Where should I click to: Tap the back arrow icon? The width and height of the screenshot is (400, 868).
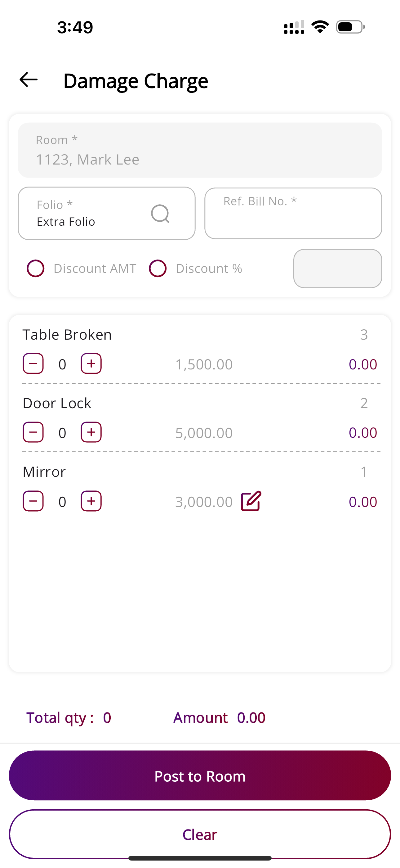coord(28,80)
